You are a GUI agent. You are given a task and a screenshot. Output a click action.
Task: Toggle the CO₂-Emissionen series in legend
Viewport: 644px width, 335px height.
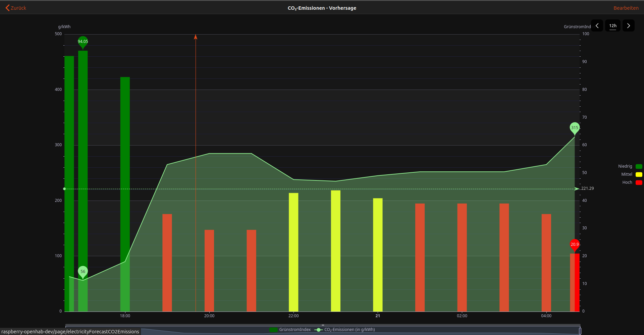(x=345, y=330)
